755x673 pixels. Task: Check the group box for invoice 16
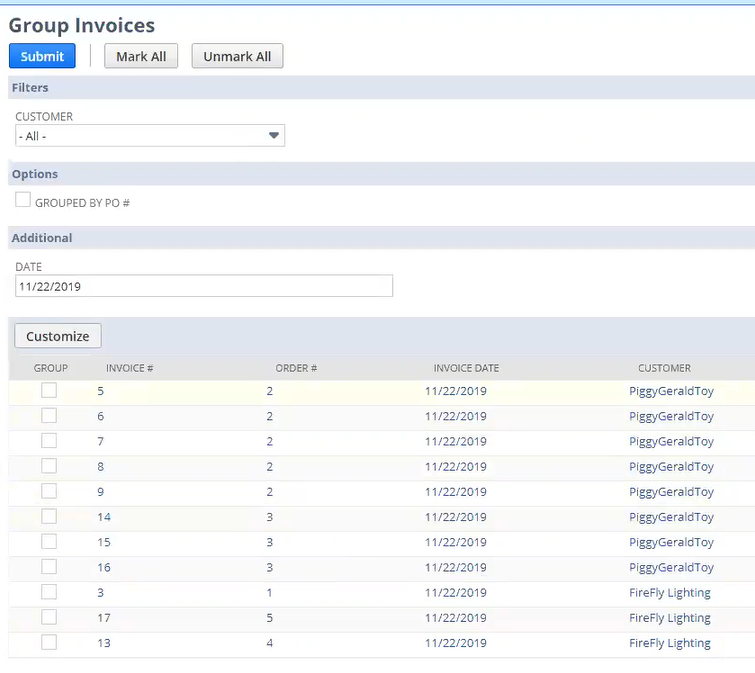pos(49,567)
